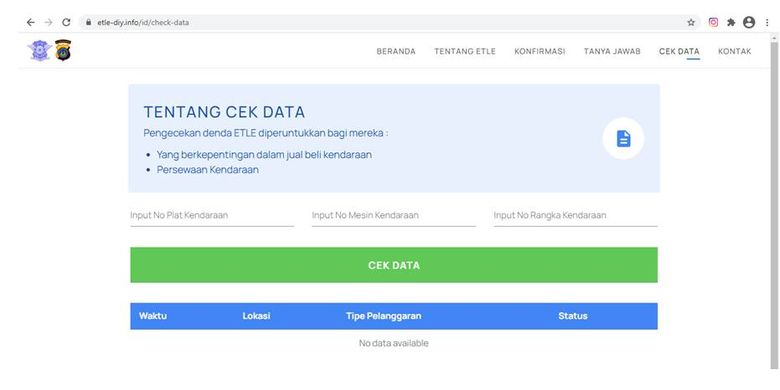This screenshot has height=390, width=780.
Task: Open the Extensions puzzle icon
Action: point(731,22)
